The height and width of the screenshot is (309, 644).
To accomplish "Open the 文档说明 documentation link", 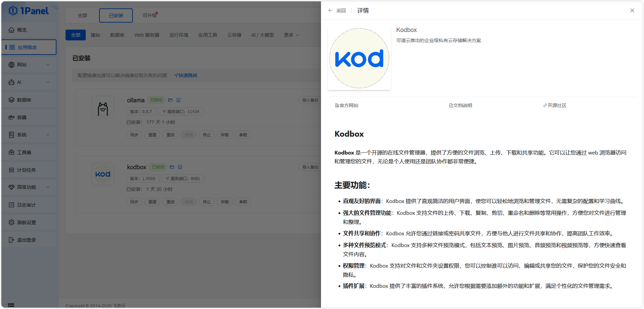I will point(460,105).
